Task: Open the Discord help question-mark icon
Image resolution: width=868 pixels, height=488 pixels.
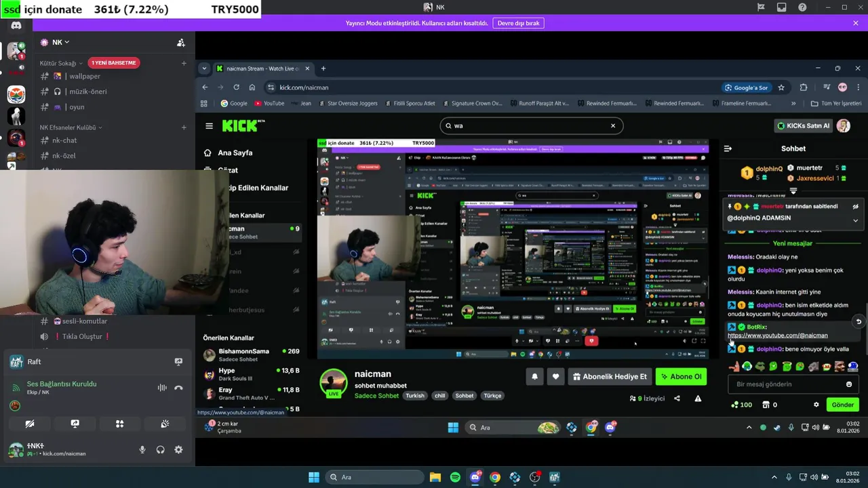Action: tap(802, 7)
